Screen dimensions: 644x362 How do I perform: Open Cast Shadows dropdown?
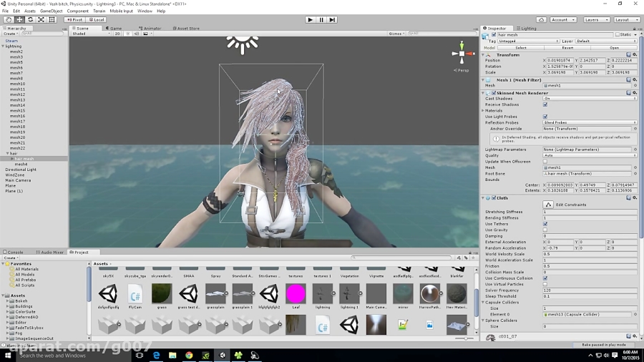[590, 99]
